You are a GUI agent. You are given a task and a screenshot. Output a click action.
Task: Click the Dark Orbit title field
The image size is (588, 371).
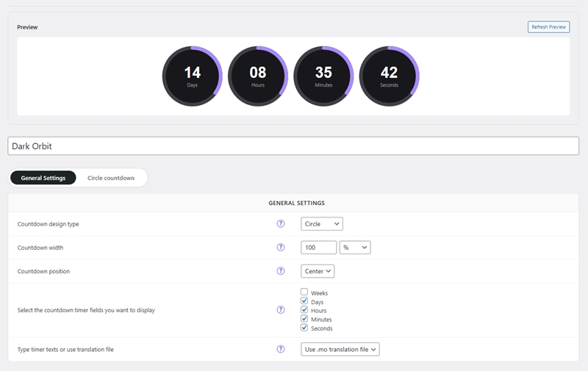click(293, 146)
